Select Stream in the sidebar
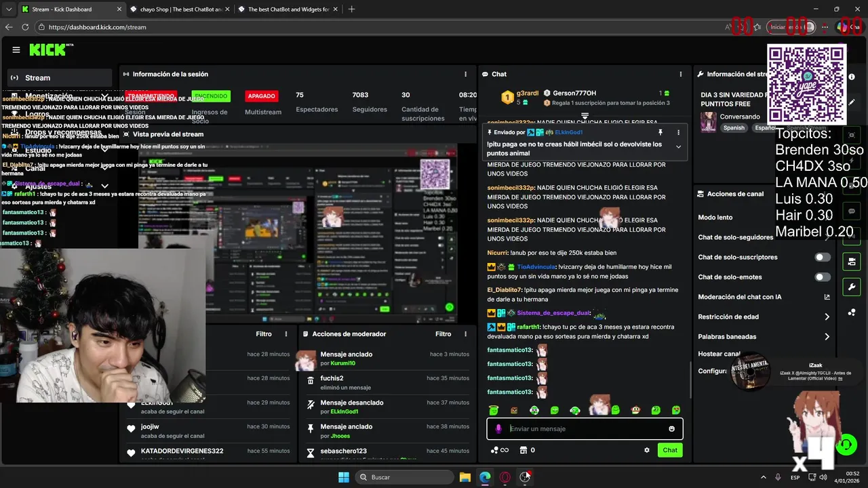This screenshot has width=868, height=488. pos(60,78)
